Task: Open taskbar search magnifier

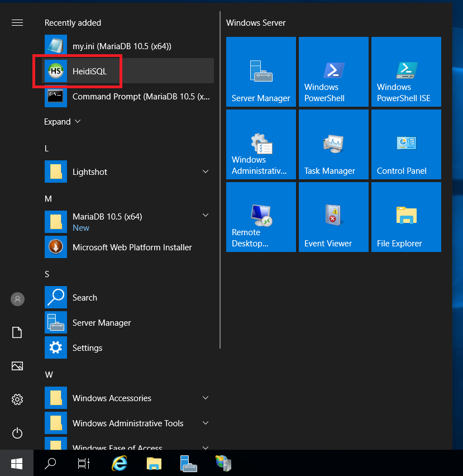Action: [x=50, y=463]
